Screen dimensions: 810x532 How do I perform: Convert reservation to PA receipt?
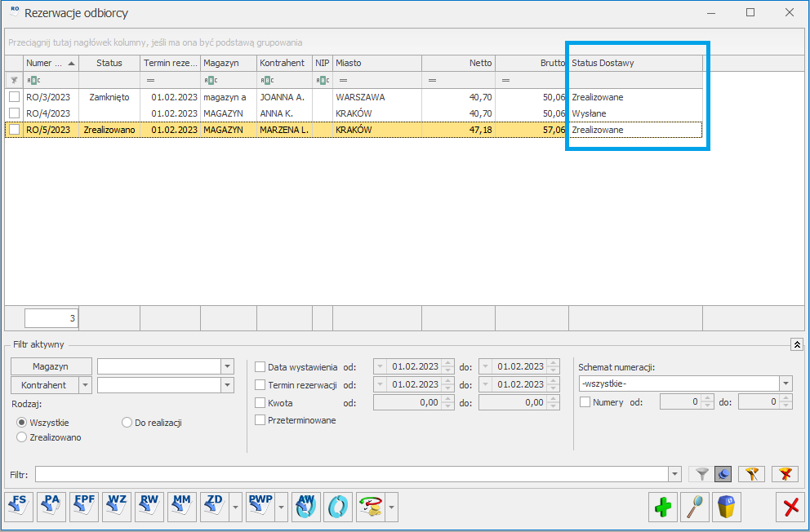click(x=51, y=507)
